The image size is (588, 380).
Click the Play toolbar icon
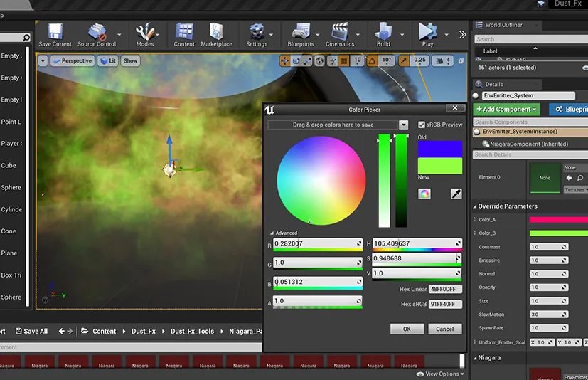(x=427, y=35)
